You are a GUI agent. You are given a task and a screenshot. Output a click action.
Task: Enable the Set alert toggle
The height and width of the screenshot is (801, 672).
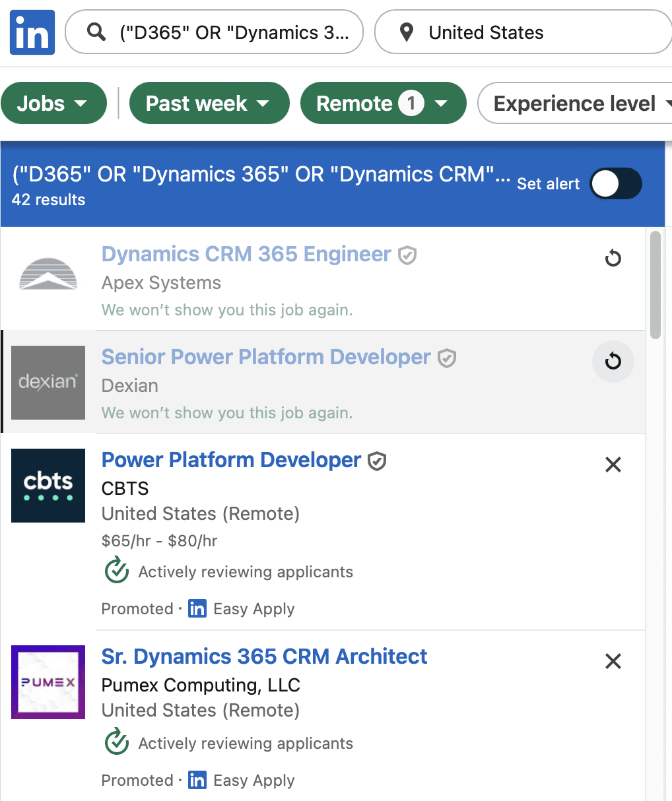tap(615, 184)
